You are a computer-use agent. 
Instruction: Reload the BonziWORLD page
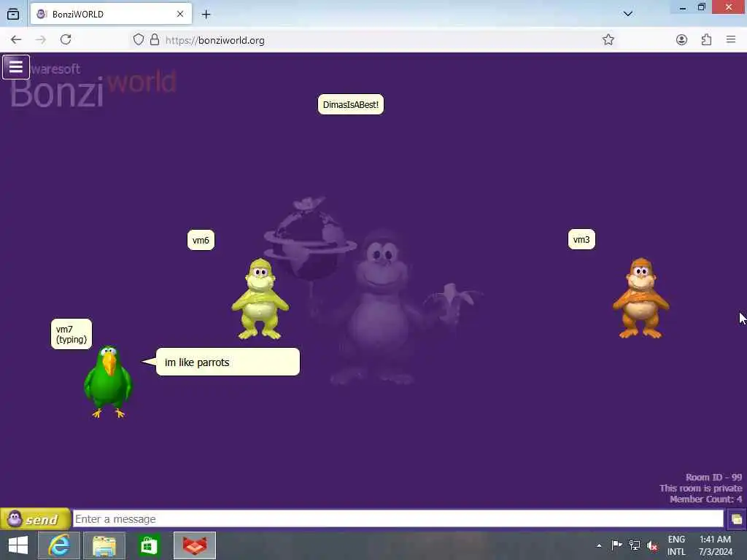66,39
